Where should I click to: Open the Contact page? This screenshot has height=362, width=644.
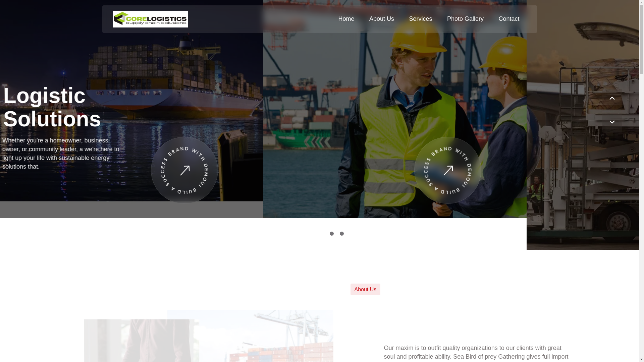pyautogui.click(x=509, y=19)
